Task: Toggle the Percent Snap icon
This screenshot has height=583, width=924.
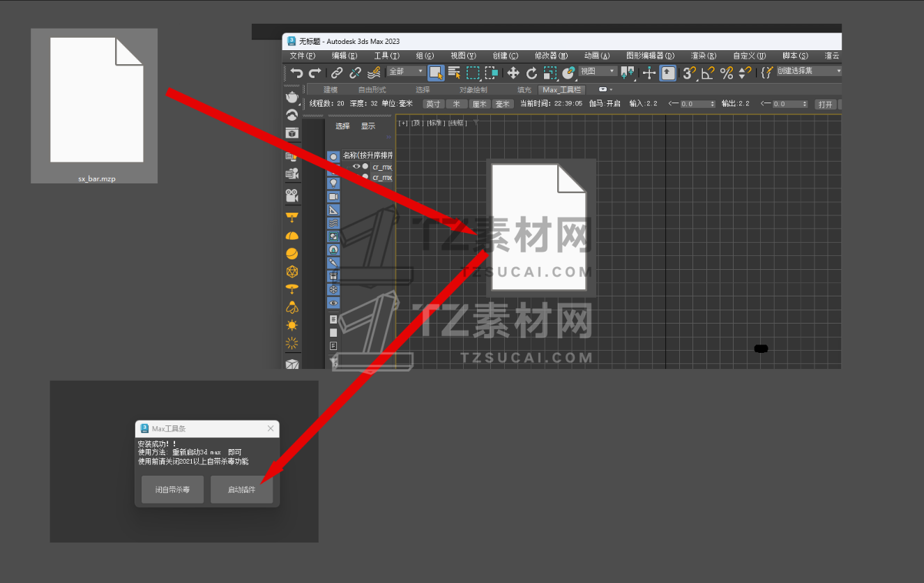Action: [x=727, y=73]
